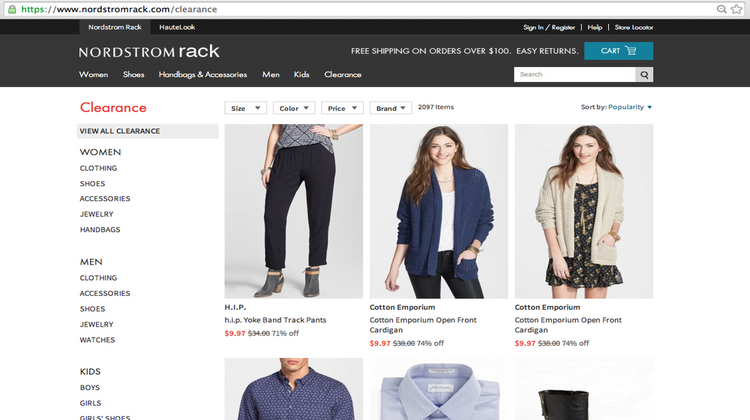Viewport: 750px width, 420px height.
Task: Open the navy Cotton Emporium cardigan photo
Action: point(439,210)
